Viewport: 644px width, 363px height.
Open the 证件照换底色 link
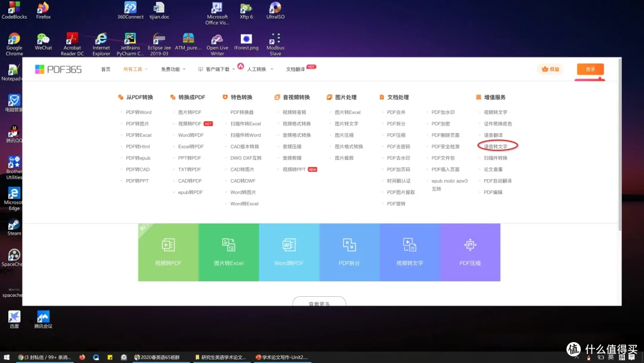coord(498,124)
